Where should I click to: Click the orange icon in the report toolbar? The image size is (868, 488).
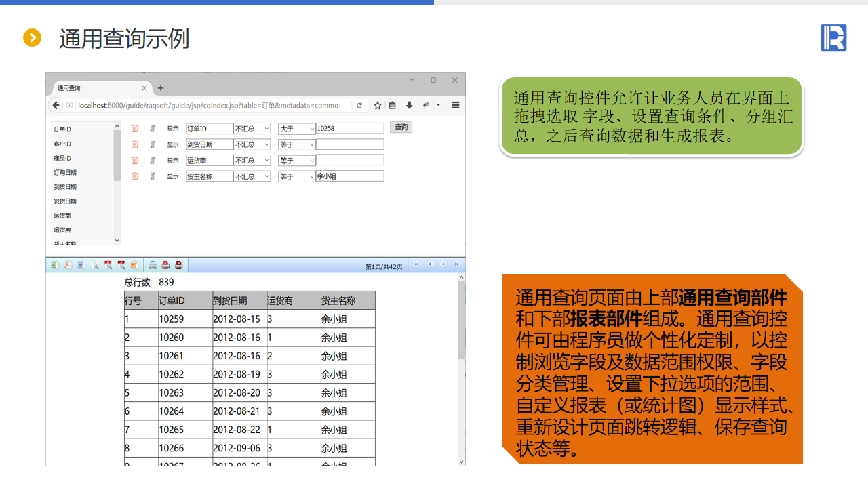pyautogui.click(x=134, y=265)
